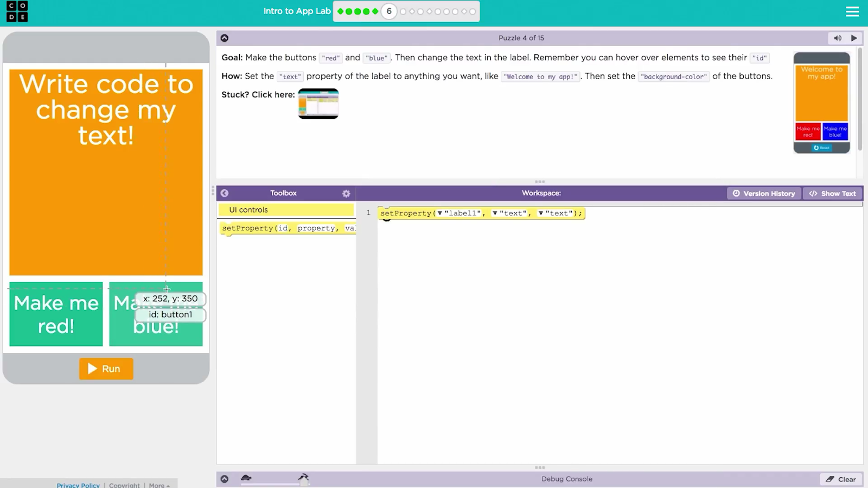
Task: Toggle Show Text code view
Action: (x=832, y=194)
